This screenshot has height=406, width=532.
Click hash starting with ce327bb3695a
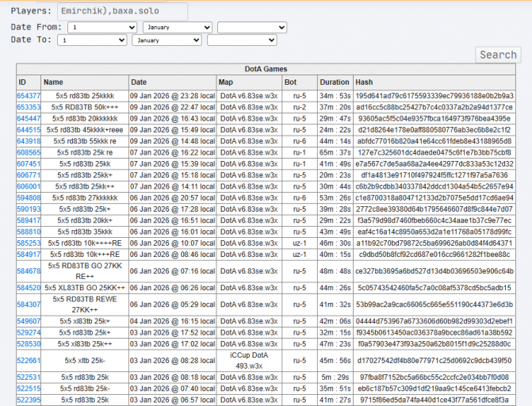[434, 271]
